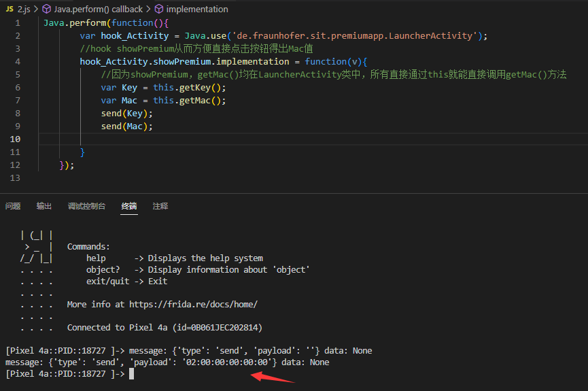Click line number 10 in the gutter
Viewport: 588px width, 391px height.
pos(16,139)
